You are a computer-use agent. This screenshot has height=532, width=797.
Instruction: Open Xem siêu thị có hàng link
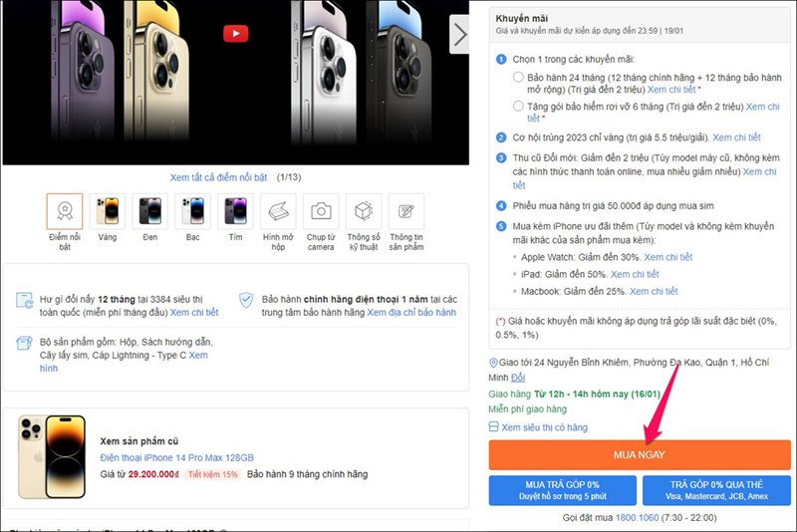coord(544,427)
